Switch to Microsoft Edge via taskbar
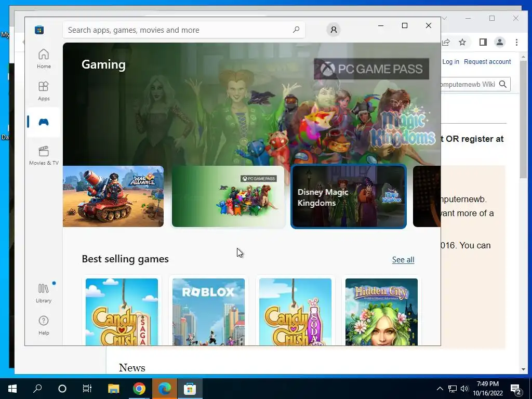 pyautogui.click(x=165, y=389)
